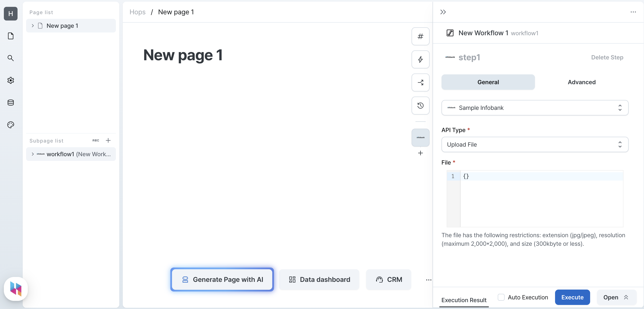This screenshot has height=309, width=644.
Task: Click the settings gear icon in sidebar
Action: (11, 80)
